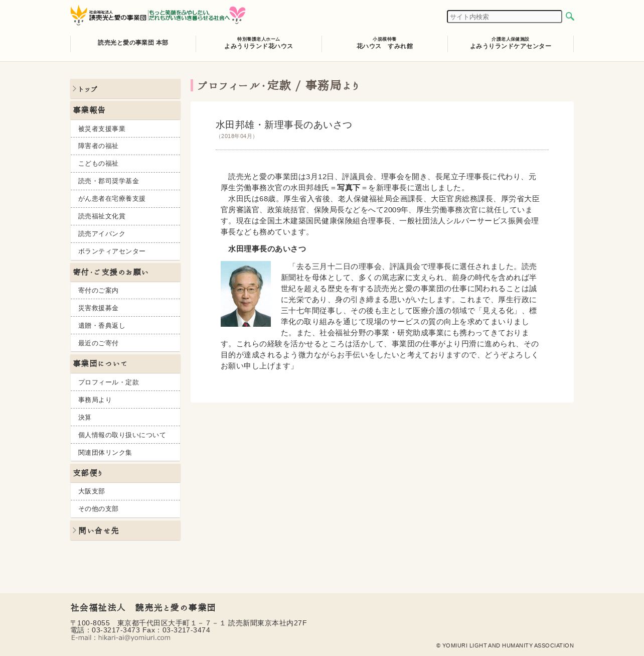Screen dimensions: 644x656
Task: Click the 水田理事長のあいさつ subheading
Action: coord(267,249)
